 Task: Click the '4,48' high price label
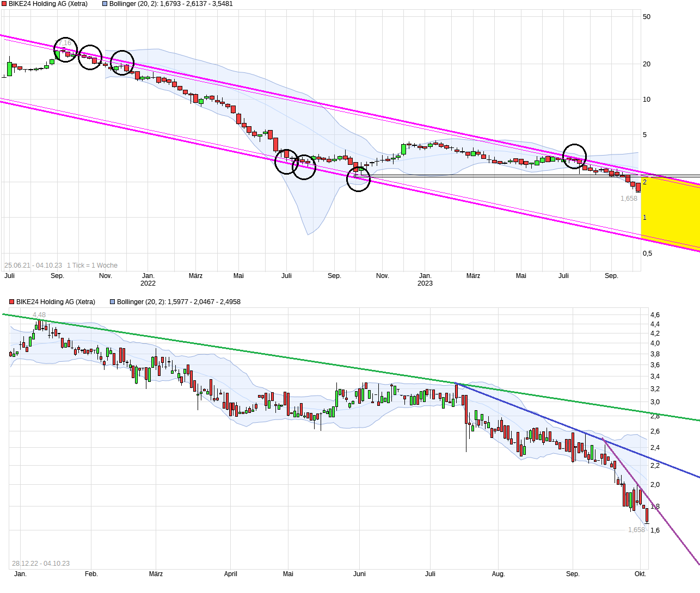tap(39, 315)
